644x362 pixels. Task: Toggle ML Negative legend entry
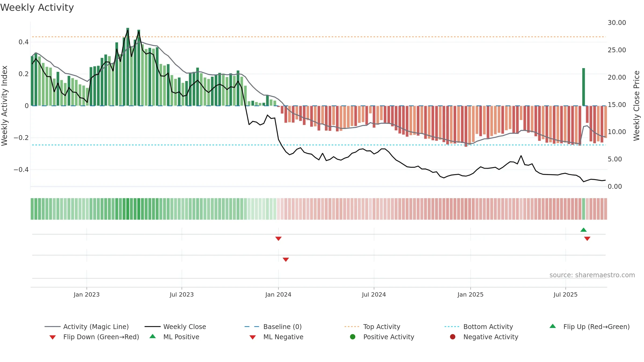276,337
